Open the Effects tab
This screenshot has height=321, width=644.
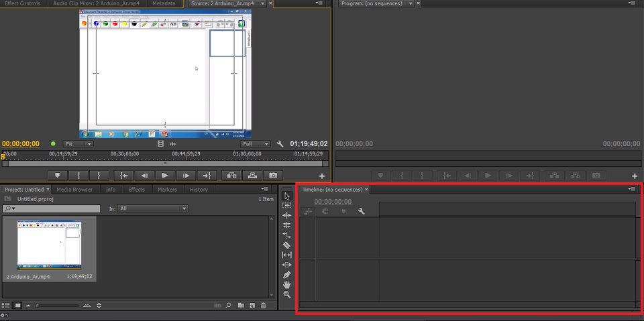click(x=136, y=190)
